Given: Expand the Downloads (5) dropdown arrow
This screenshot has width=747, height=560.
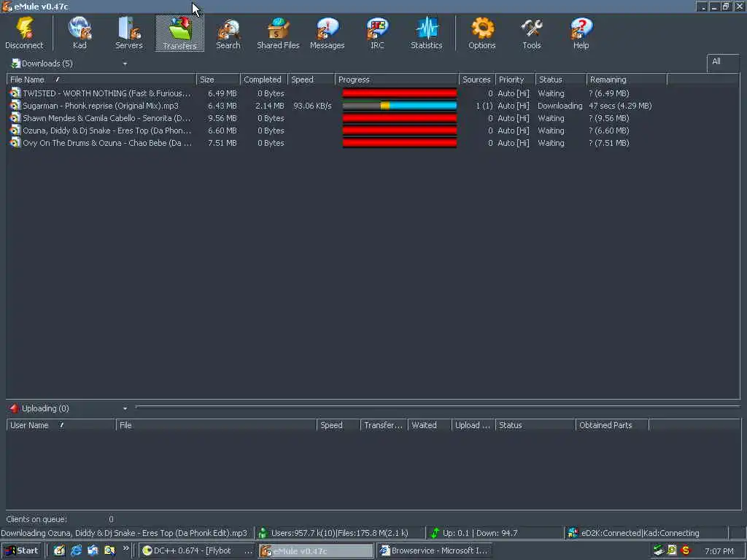Looking at the screenshot, I should click(125, 64).
